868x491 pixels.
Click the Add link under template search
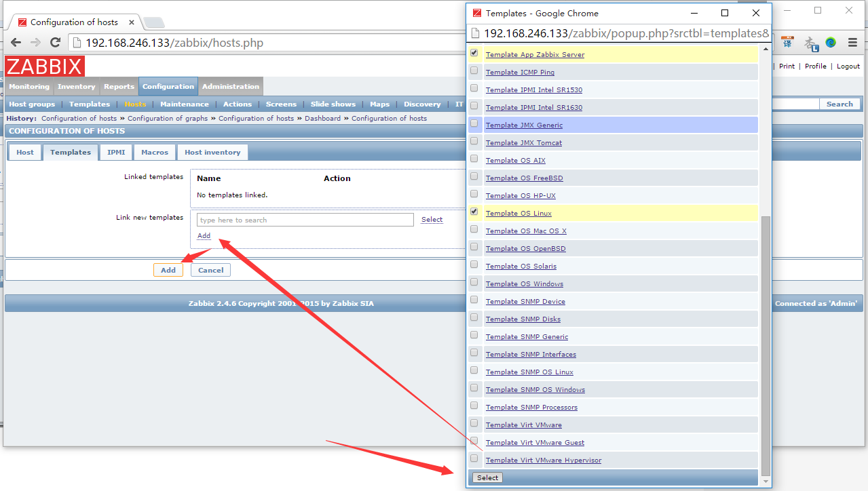click(204, 236)
